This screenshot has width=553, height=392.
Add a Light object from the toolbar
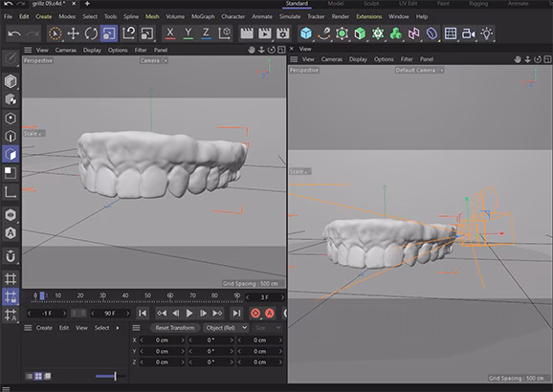coord(487,33)
